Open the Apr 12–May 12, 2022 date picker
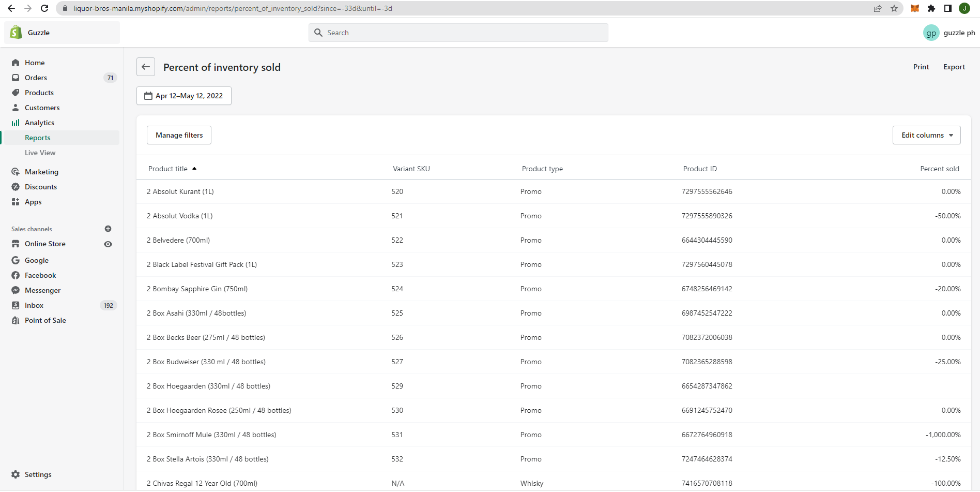The height and width of the screenshot is (492, 980). [x=184, y=96]
